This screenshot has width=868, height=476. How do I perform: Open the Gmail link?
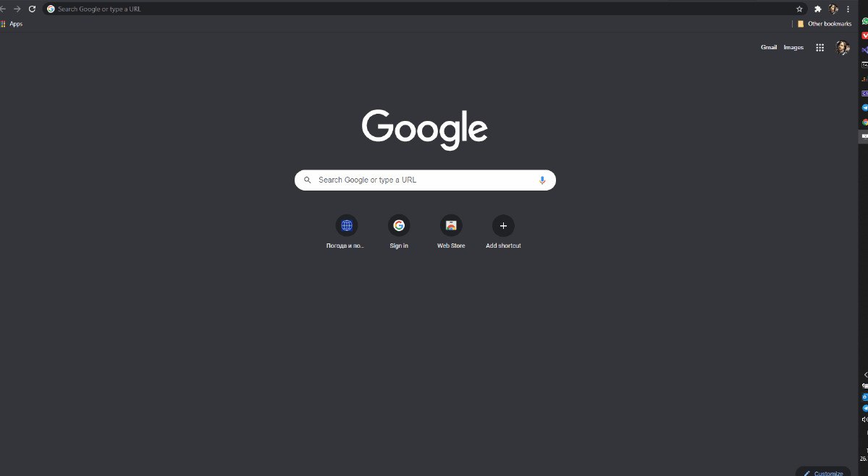coord(768,48)
